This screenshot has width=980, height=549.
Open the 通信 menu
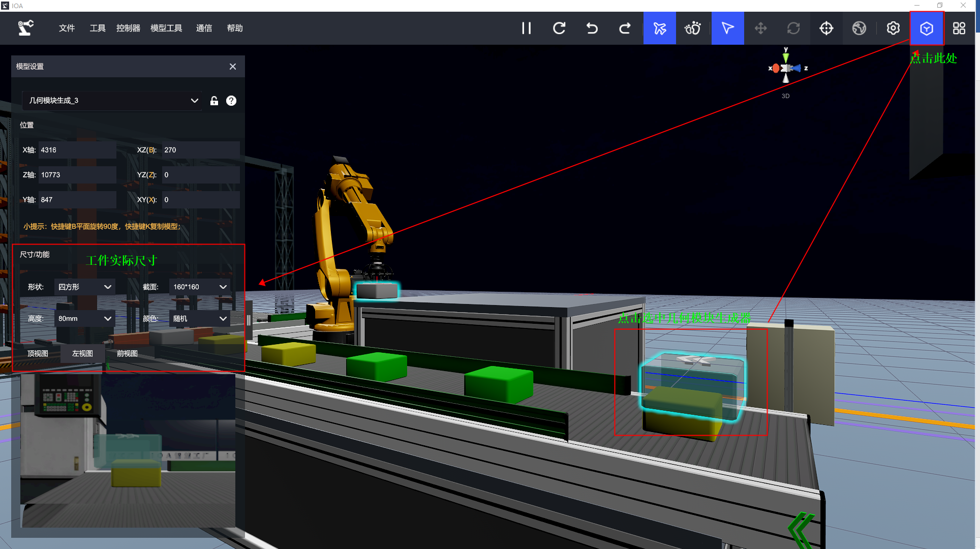[204, 28]
